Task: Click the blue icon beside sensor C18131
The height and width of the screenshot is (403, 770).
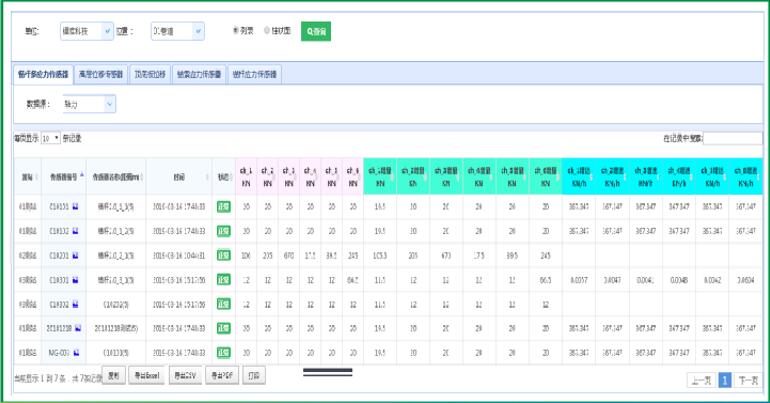Action: pos(76,206)
